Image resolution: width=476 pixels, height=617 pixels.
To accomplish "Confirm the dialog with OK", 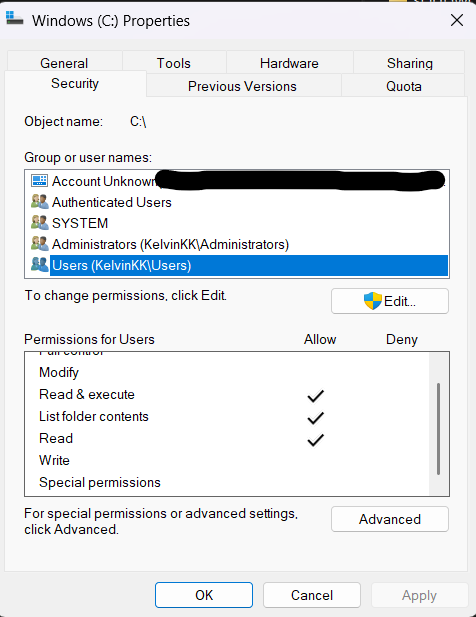I will click(204, 595).
